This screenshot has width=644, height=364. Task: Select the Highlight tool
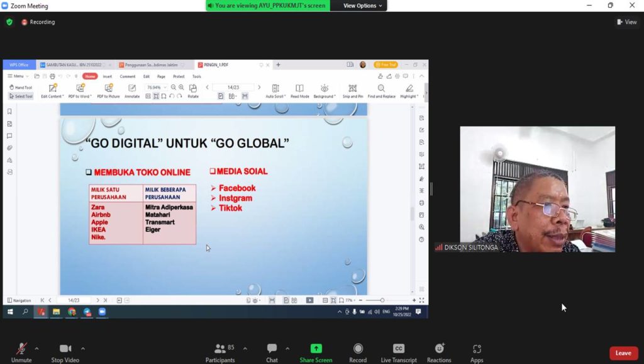pyautogui.click(x=409, y=91)
